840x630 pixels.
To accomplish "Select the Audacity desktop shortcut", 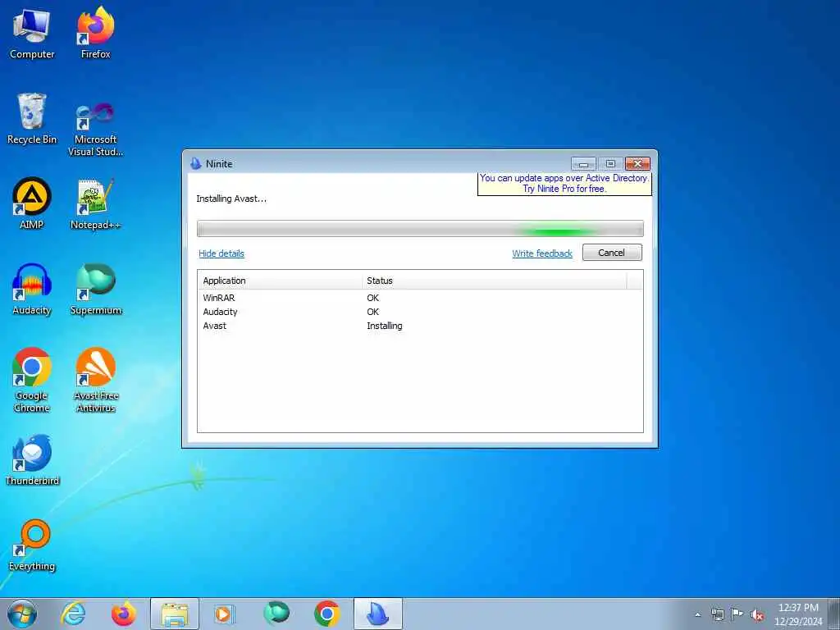I will (32, 290).
